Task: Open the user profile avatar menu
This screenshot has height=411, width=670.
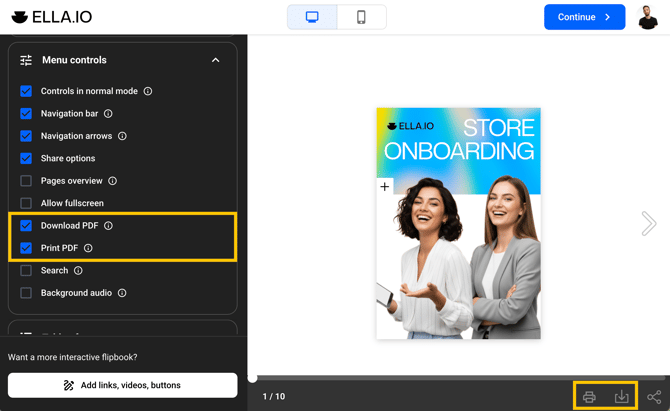Action: (648, 17)
